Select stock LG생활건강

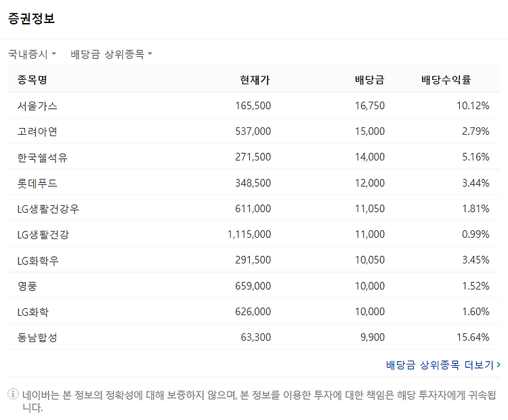43,234
